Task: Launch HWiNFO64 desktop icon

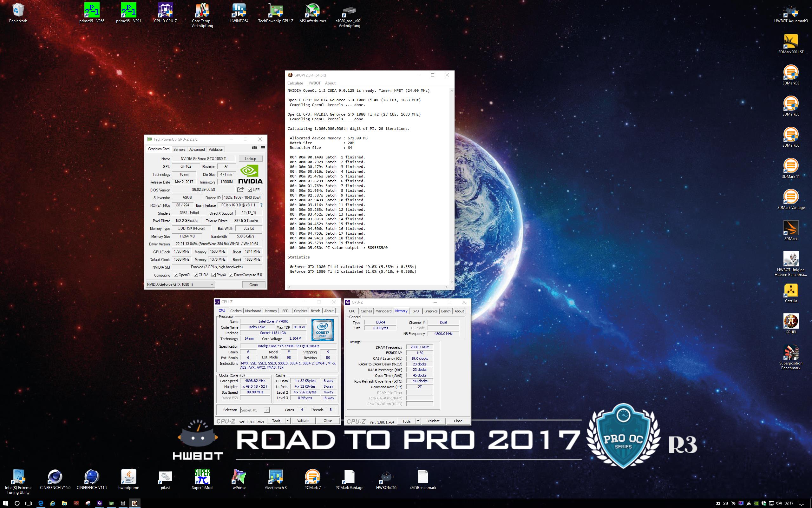Action: (239, 13)
